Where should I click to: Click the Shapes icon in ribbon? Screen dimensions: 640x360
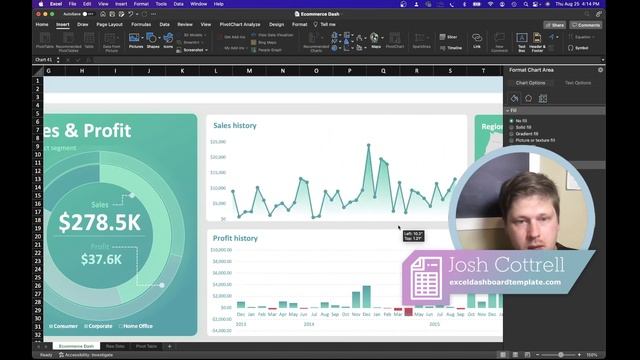tap(151, 39)
